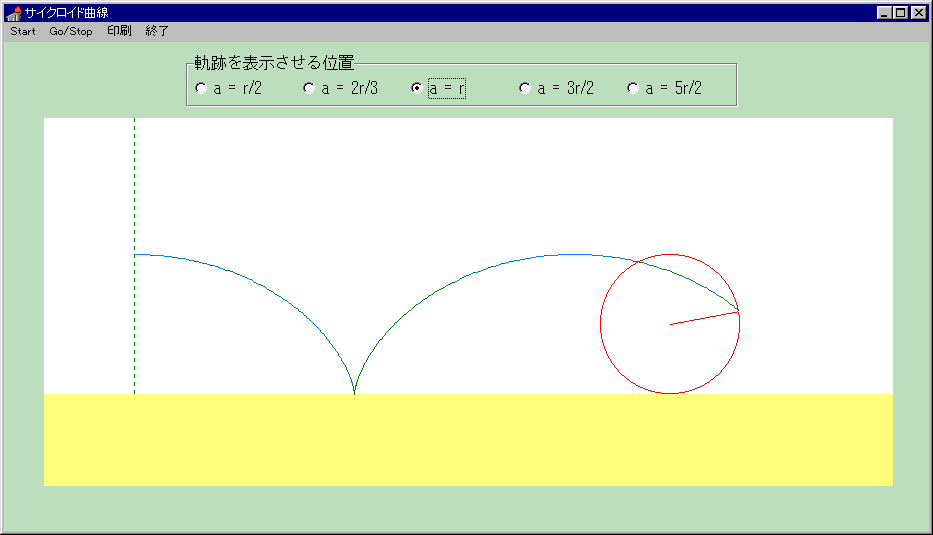Minimize the サイクロイド曲線 window
This screenshot has height=535, width=933.
tap(885, 13)
